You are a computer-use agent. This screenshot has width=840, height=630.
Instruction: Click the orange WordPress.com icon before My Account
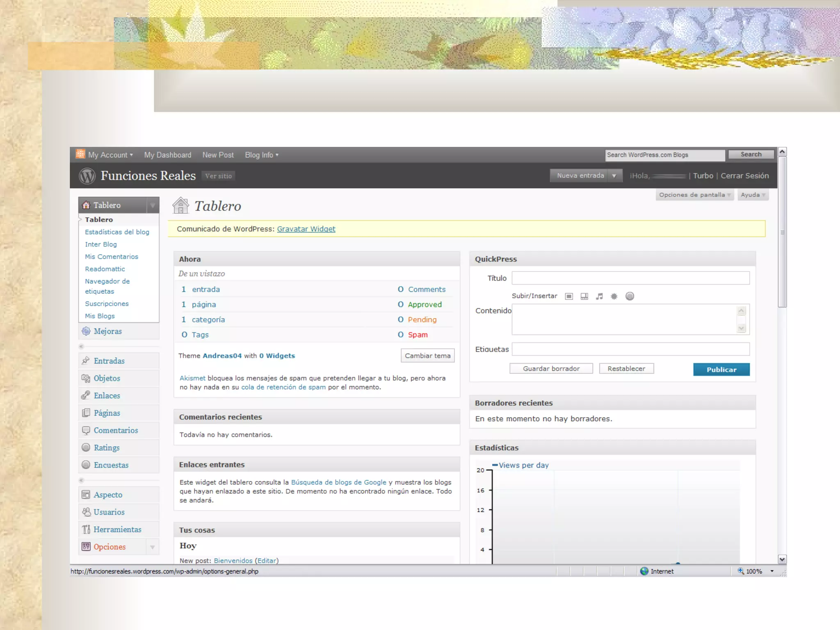tap(80, 154)
